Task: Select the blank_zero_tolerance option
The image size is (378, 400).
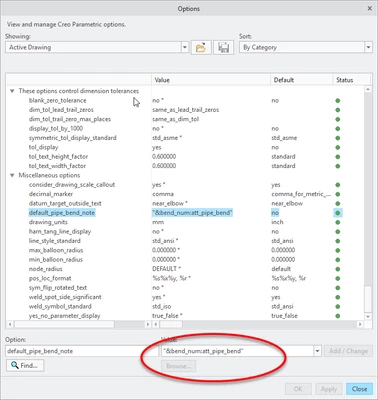Action: click(57, 101)
